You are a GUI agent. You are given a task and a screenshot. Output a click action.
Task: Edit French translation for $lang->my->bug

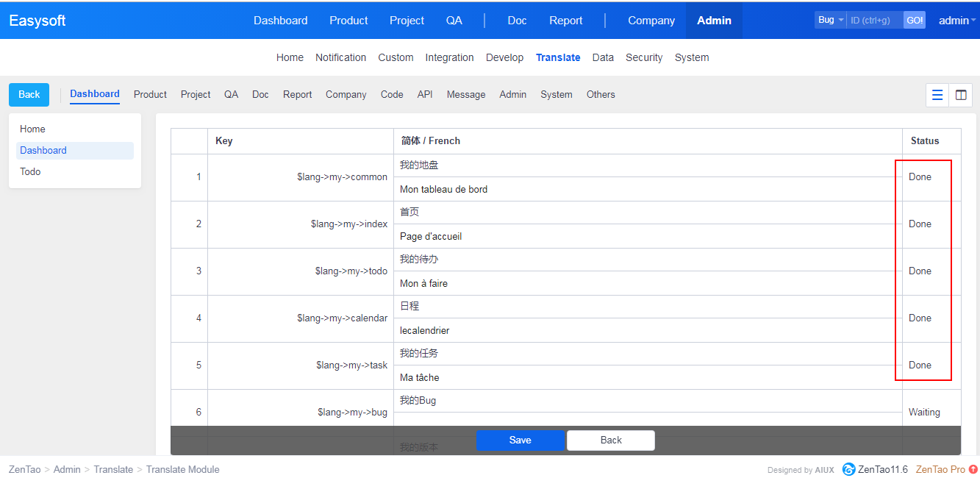click(x=647, y=420)
